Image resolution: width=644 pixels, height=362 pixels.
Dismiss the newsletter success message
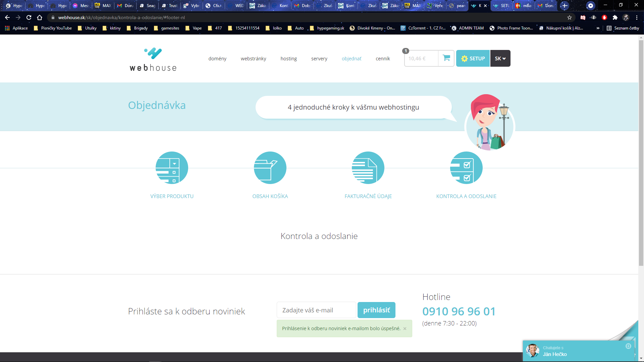405,328
